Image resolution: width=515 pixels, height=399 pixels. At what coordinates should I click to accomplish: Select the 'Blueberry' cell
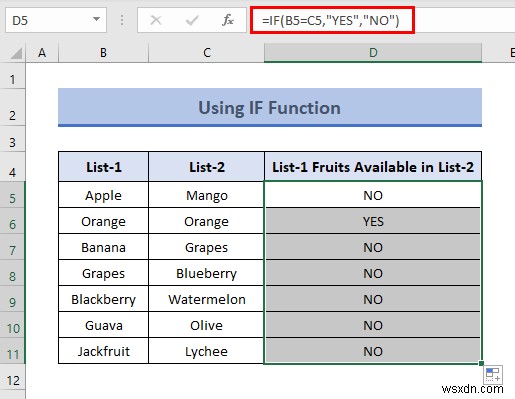(x=207, y=273)
